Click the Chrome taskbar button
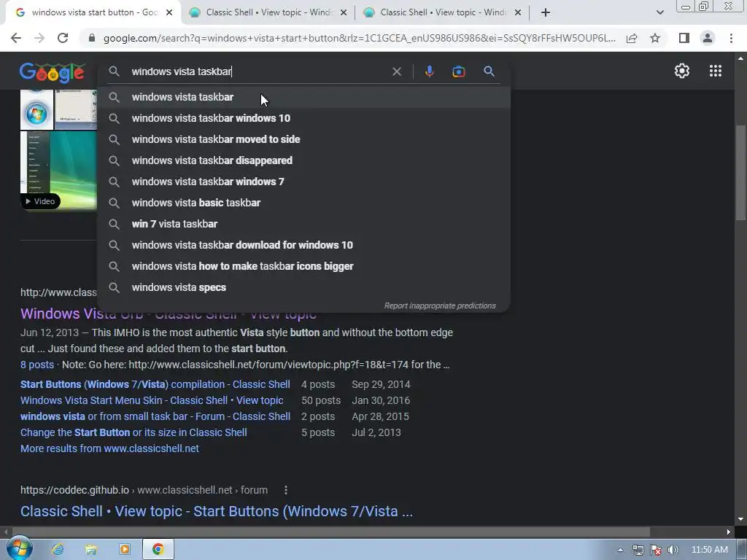Image resolution: width=747 pixels, height=560 pixels. point(158,550)
